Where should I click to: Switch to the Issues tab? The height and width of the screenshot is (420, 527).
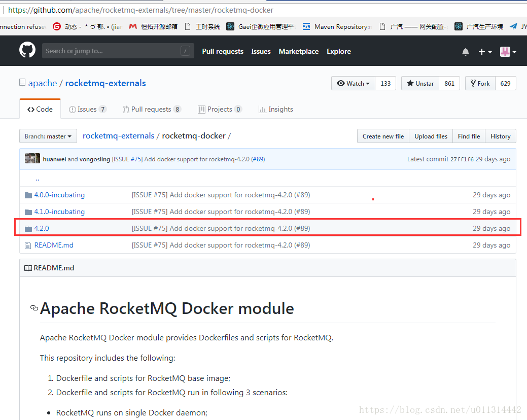click(x=87, y=109)
